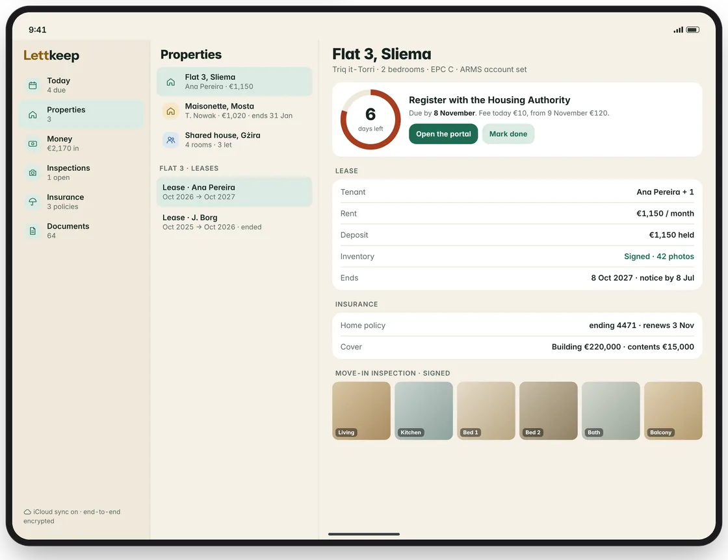Select Flat 3, Sliema in properties list
The image size is (728, 560).
(x=235, y=82)
